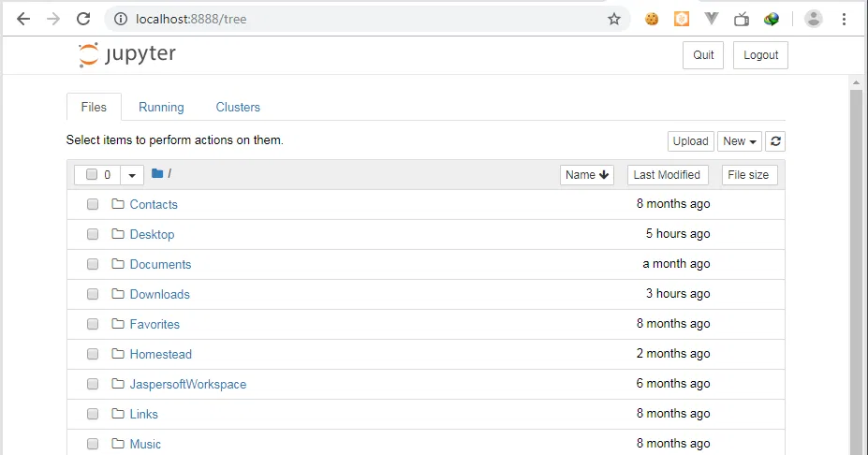Viewport: 868px width, 455px height.
Task: Click the folder icon beside Homestead
Action: 117,353
